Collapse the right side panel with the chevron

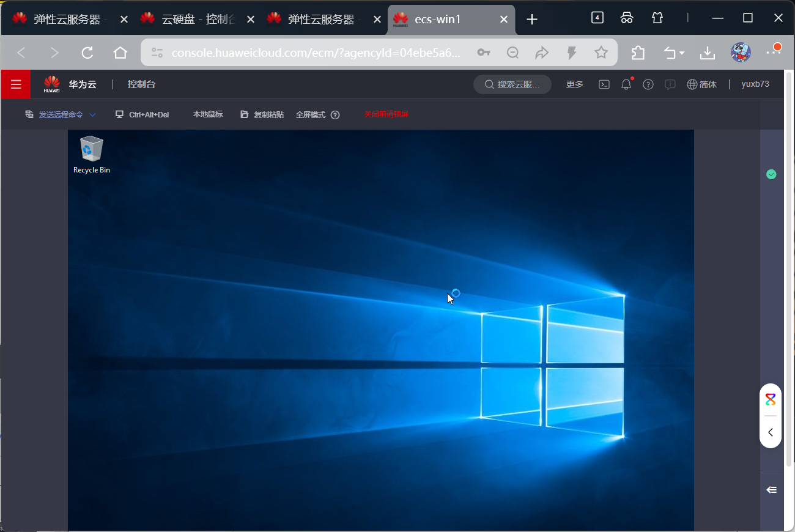(x=770, y=432)
